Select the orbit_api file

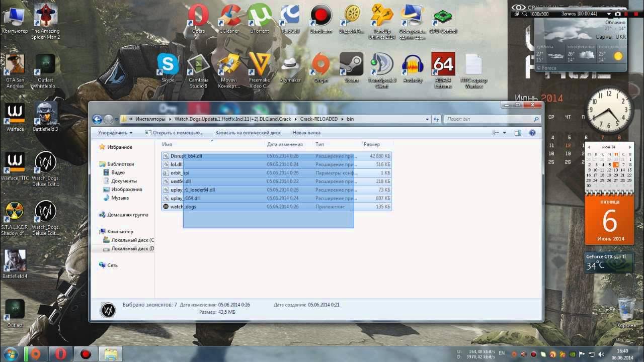tap(276, 173)
